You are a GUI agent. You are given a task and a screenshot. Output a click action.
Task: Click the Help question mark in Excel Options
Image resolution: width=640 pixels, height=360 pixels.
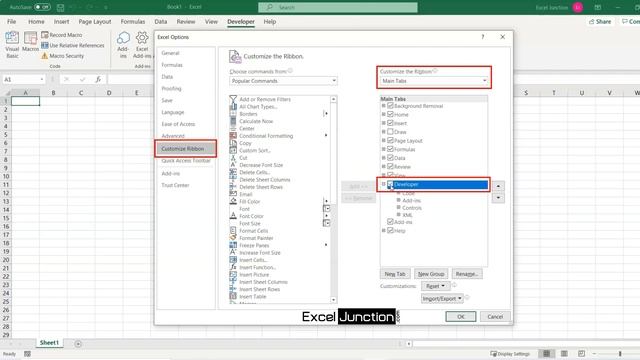[483, 37]
